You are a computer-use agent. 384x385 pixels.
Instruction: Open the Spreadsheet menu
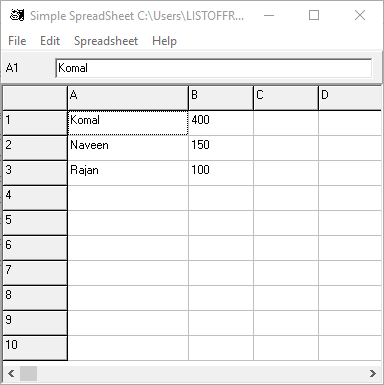pos(106,41)
